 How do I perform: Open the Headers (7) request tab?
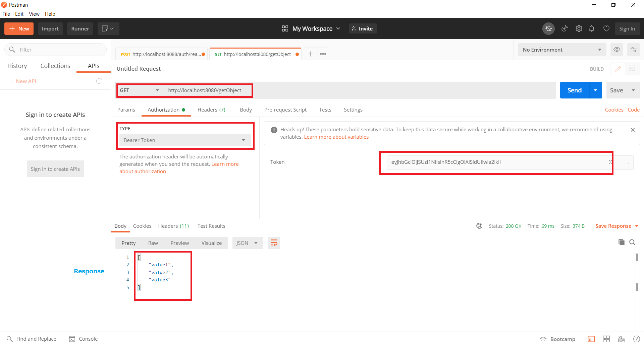click(211, 110)
